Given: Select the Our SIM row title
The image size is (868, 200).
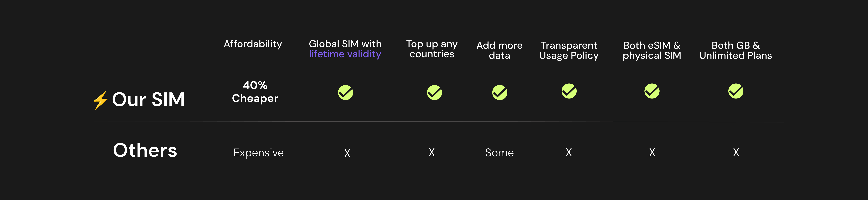Looking at the screenshot, I should 148,99.
